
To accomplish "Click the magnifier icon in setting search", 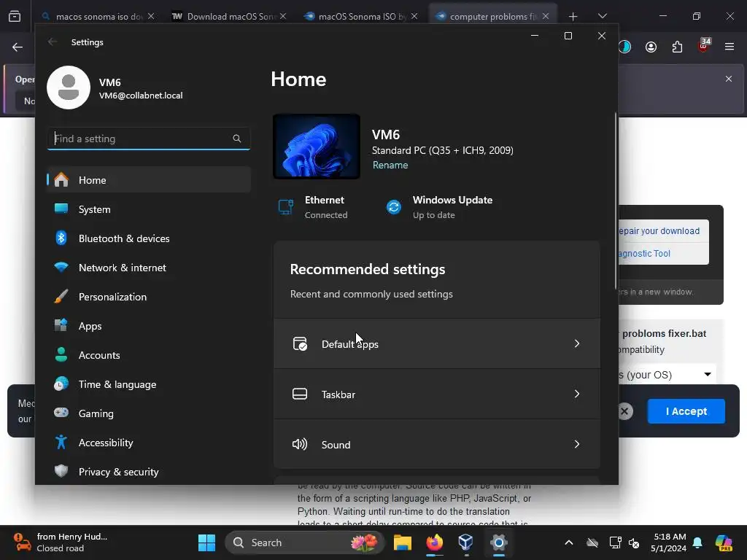I will point(237,139).
